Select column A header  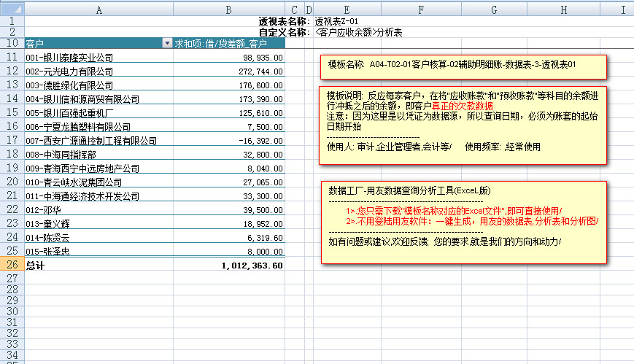click(x=98, y=9)
